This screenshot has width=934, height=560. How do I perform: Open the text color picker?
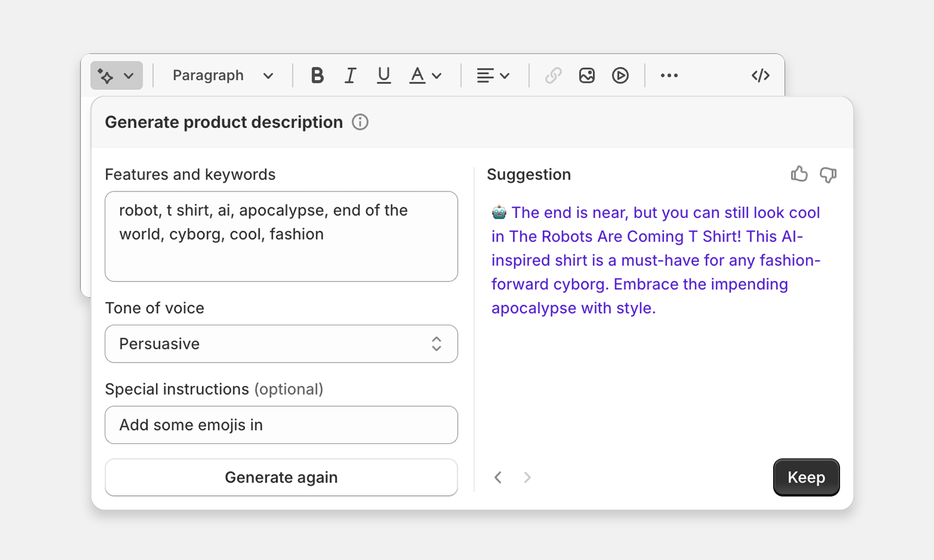pyautogui.click(x=426, y=75)
